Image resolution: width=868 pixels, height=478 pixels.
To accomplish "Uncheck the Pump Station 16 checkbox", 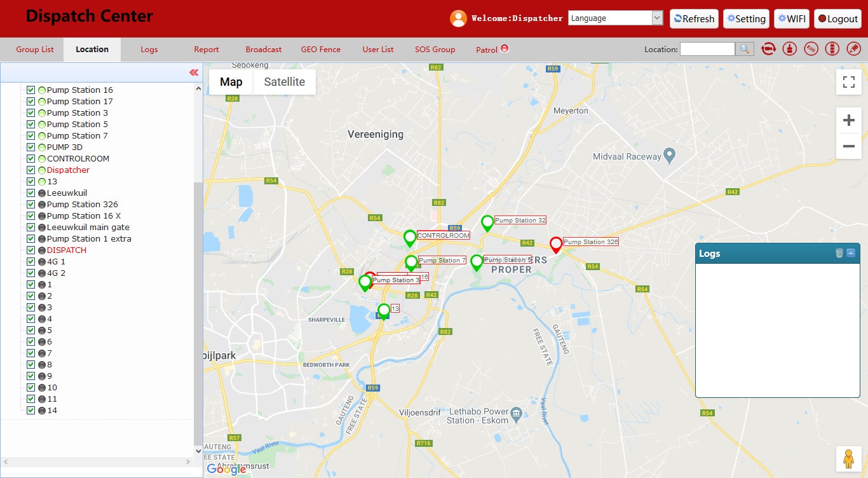I will point(31,90).
